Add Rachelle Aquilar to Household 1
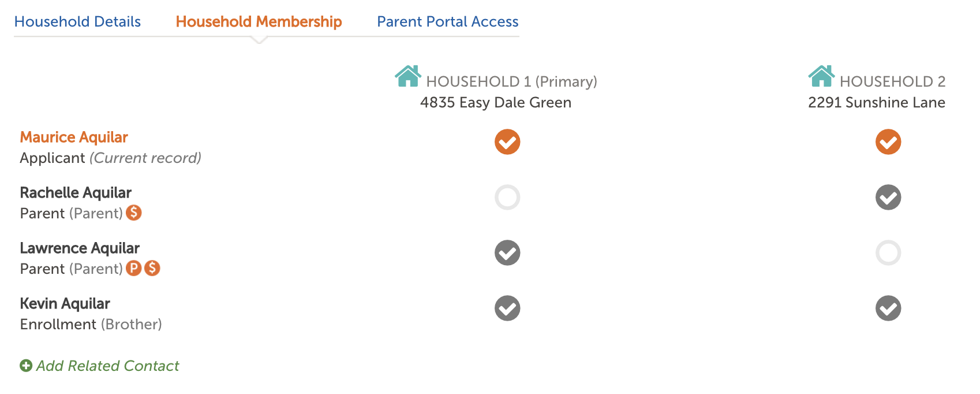 coord(507,198)
